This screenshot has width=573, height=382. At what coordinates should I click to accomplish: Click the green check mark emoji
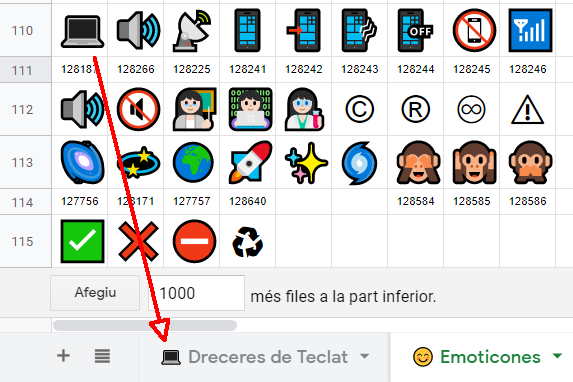tap(80, 241)
